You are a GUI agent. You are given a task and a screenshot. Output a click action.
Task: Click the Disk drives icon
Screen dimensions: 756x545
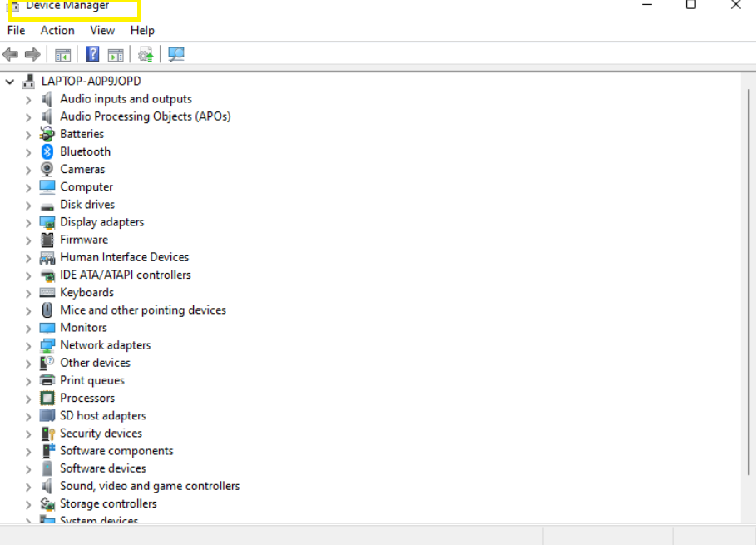coord(47,206)
